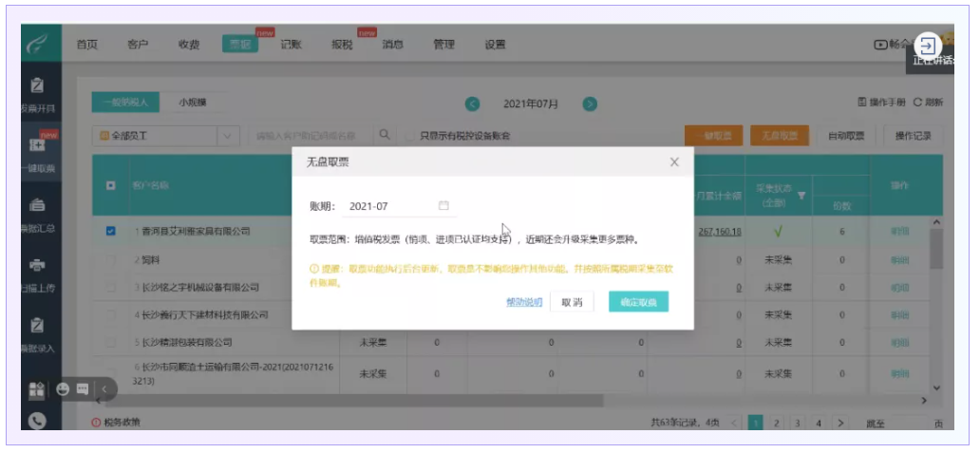The image size is (980, 453).
Task: Go to the next month arrow
Action: point(590,104)
